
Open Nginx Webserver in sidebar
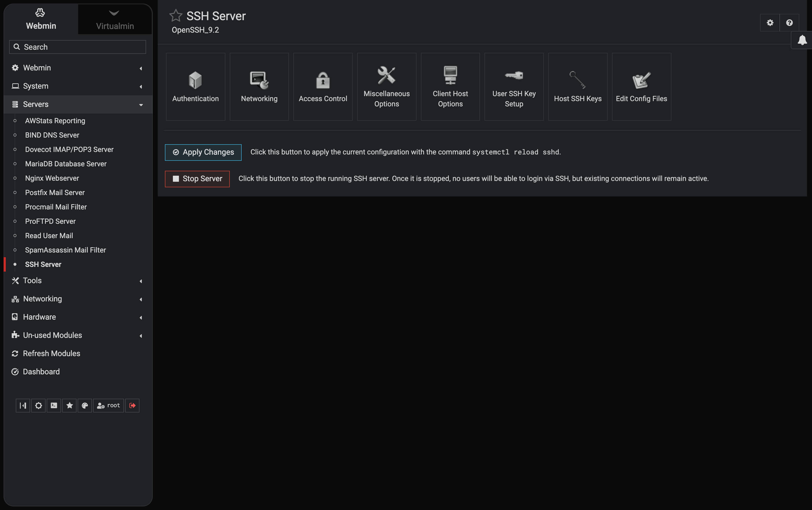(52, 178)
